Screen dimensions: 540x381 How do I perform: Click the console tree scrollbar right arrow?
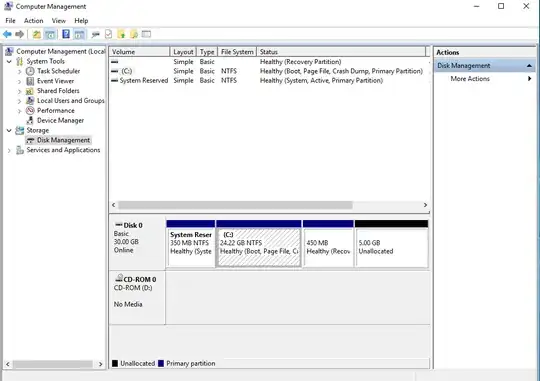coord(101,364)
